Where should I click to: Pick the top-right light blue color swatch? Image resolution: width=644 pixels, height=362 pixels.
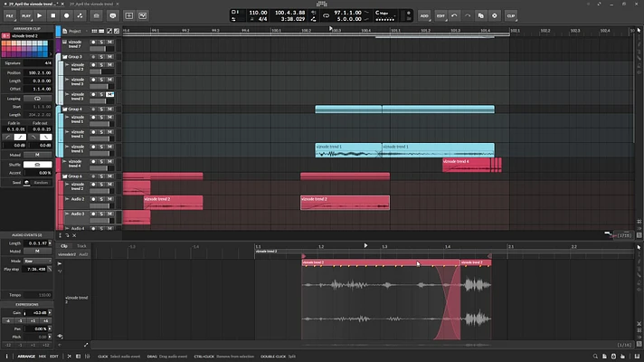point(45,43)
